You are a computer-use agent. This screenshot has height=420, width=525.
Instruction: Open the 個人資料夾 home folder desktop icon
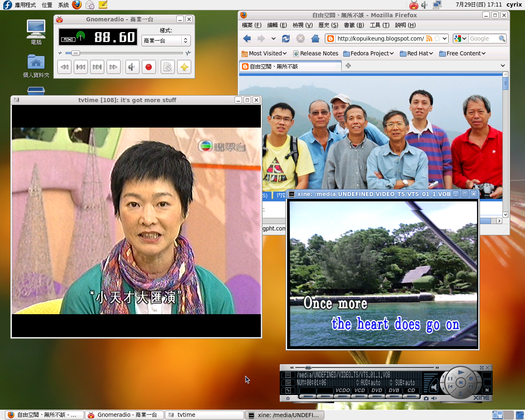[x=36, y=66]
